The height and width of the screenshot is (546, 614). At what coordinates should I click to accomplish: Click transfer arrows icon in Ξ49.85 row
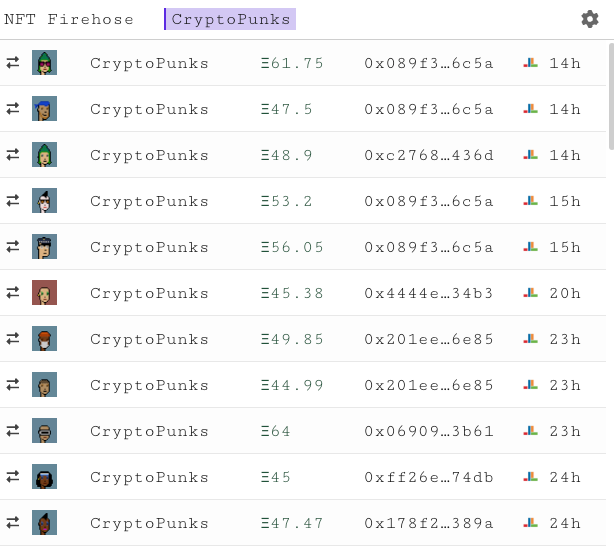13,339
